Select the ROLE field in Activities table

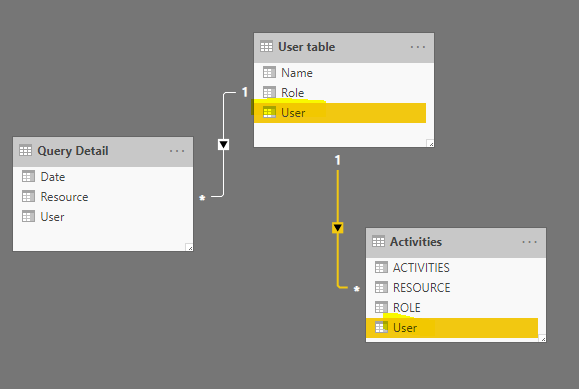tap(452, 308)
